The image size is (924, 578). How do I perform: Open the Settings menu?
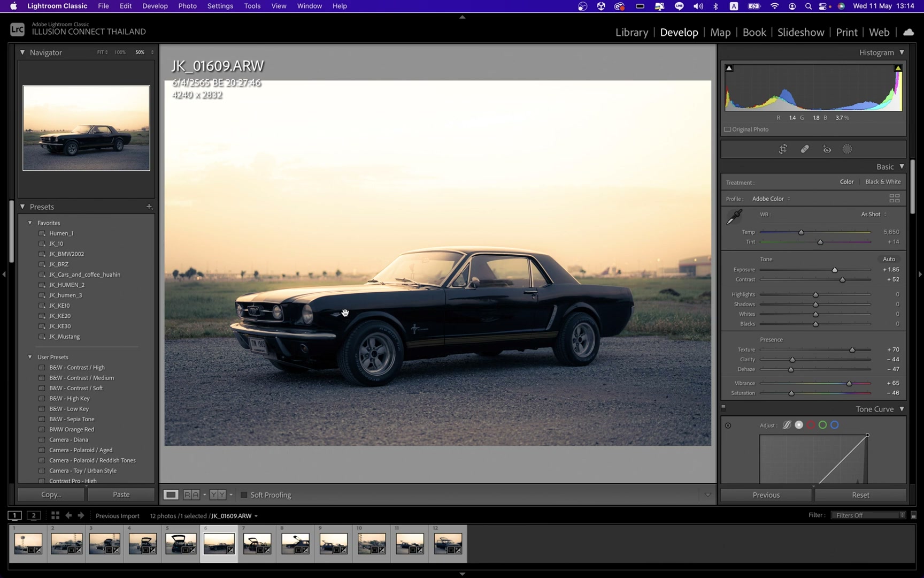click(220, 6)
